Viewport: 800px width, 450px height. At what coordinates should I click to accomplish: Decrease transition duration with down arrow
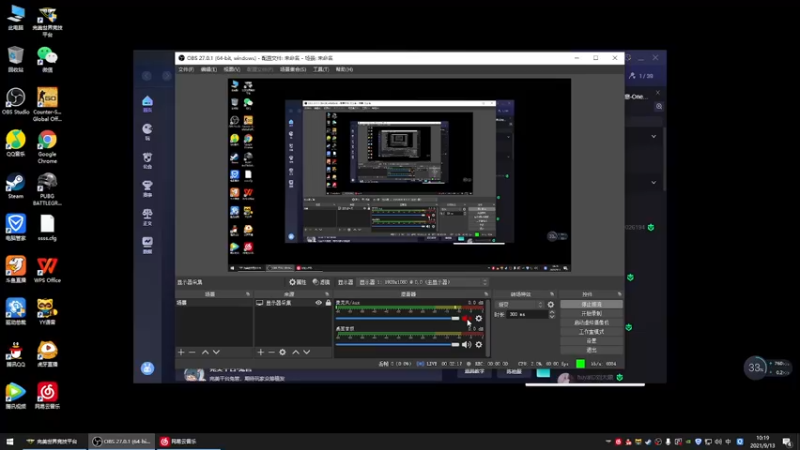[552, 317]
